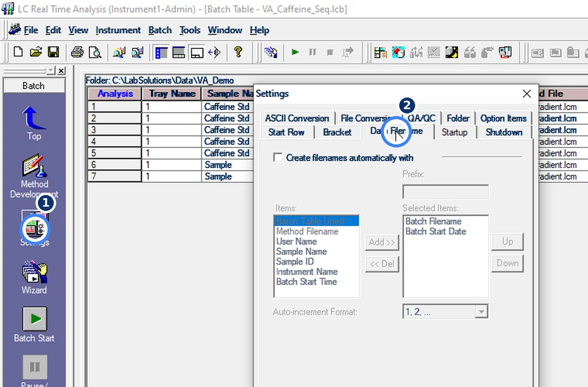
Task: Open Method Development in Batch sidebar
Action: 34,176
